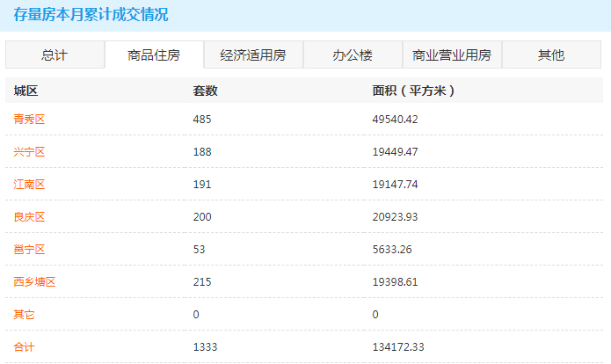Click the 存量房本月累计成交情况 heading
The width and height of the screenshot is (611, 364).
click(91, 15)
